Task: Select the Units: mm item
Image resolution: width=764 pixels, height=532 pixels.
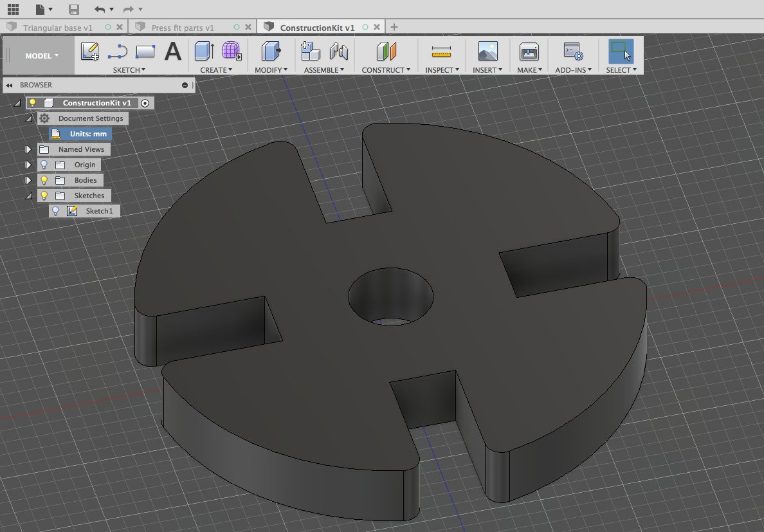Action: coord(80,134)
